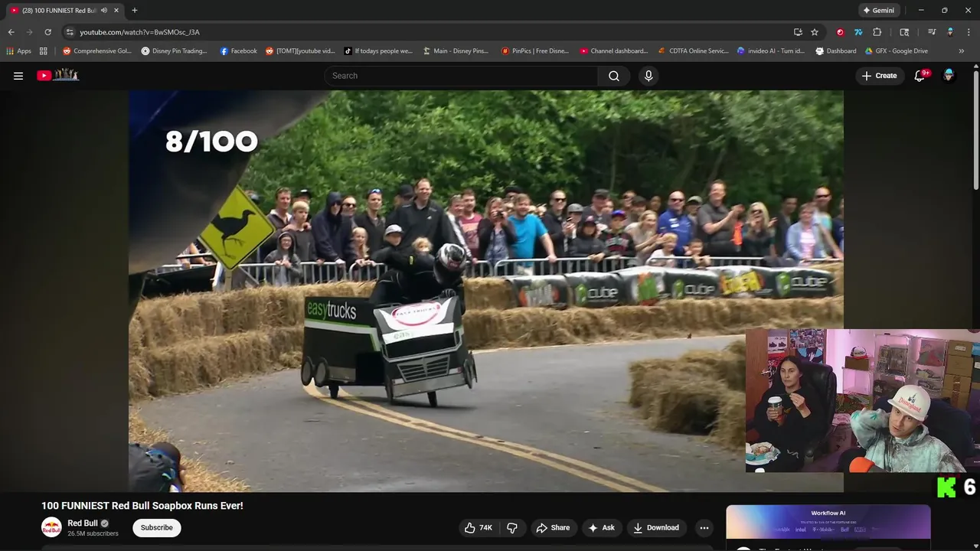Close the YouTube tab
The height and width of the screenshot is (551, 980).
click(x=116, y=11)
